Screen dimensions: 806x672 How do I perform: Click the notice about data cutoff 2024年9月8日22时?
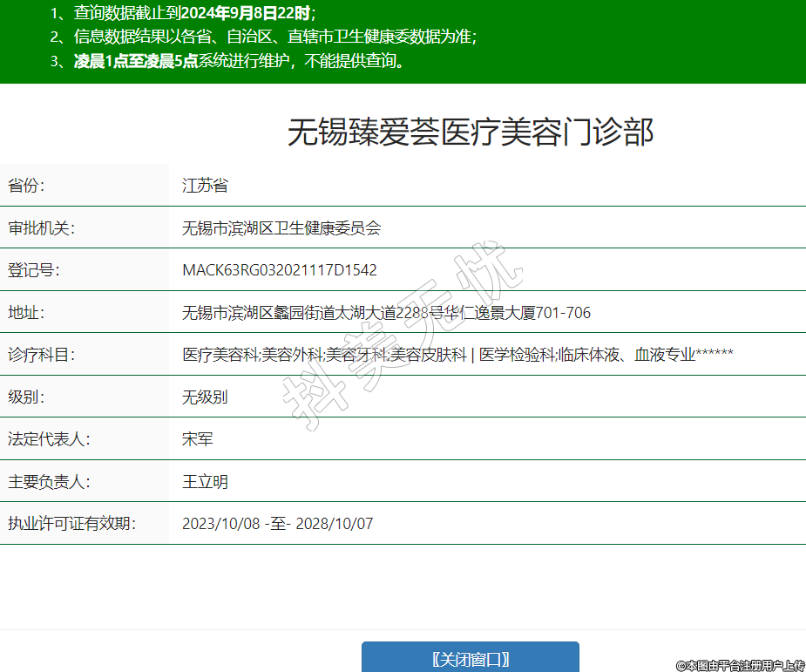coord(183,12)
